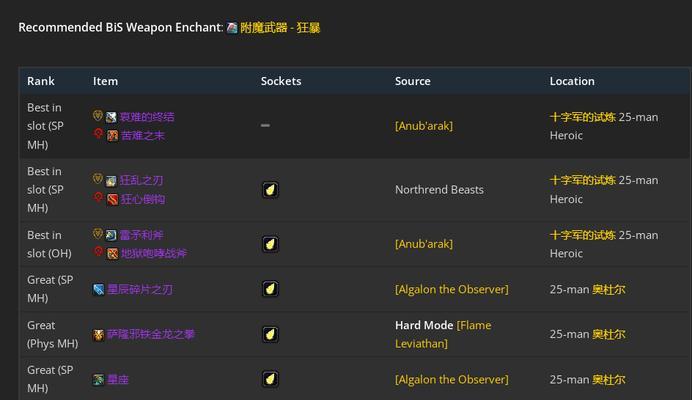Viewport: 692px width, 400px height.
Task: Click the blue sword icon in the first Great (SP MH) row
Action: [98, 290]
